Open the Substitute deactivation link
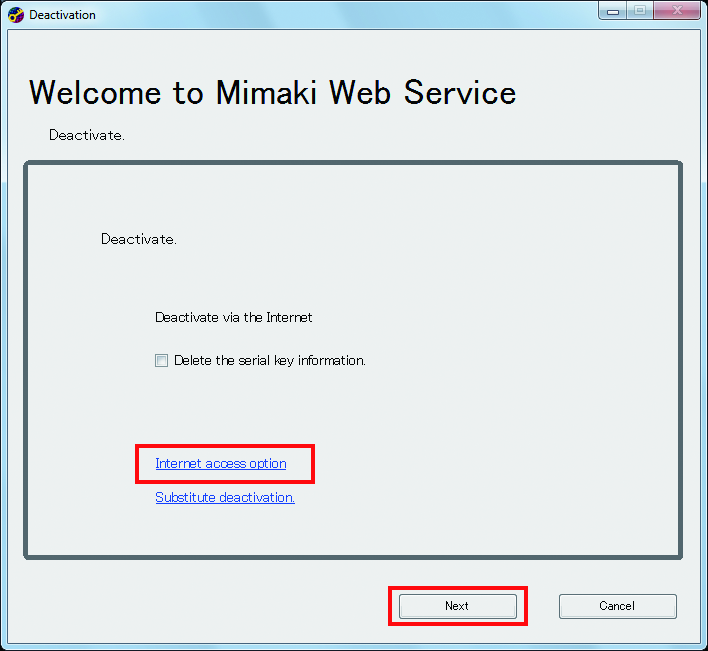The height and width of the screenshot is (651, 708). click(224, 498)
